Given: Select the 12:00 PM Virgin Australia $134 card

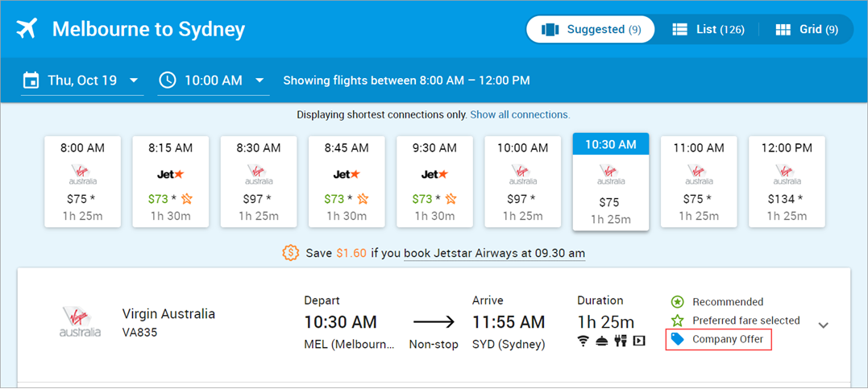Looking at the screenshot, I should coord(787,181).
